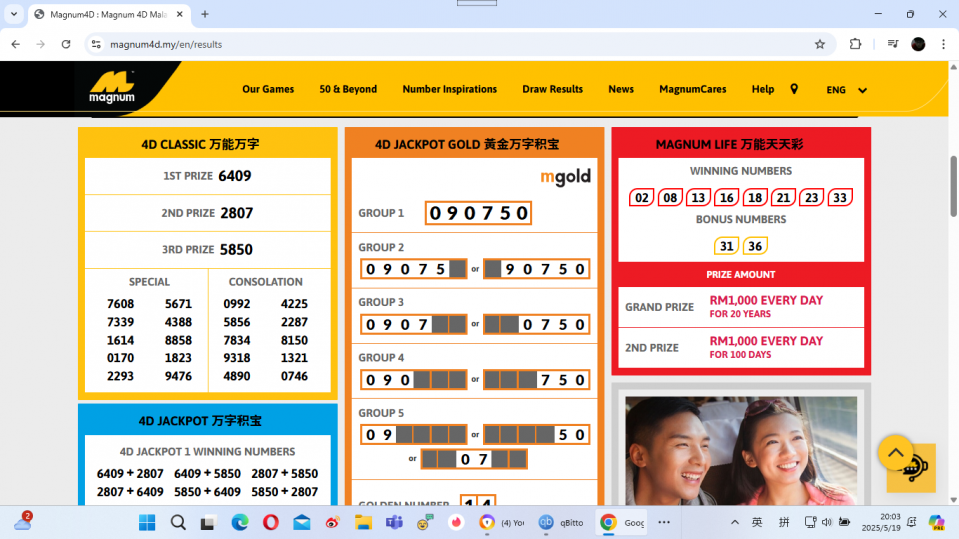Screen dimensions: 959x539
Task: Toggle the English input mode indicator 英
Action: [x=757, y=522]
